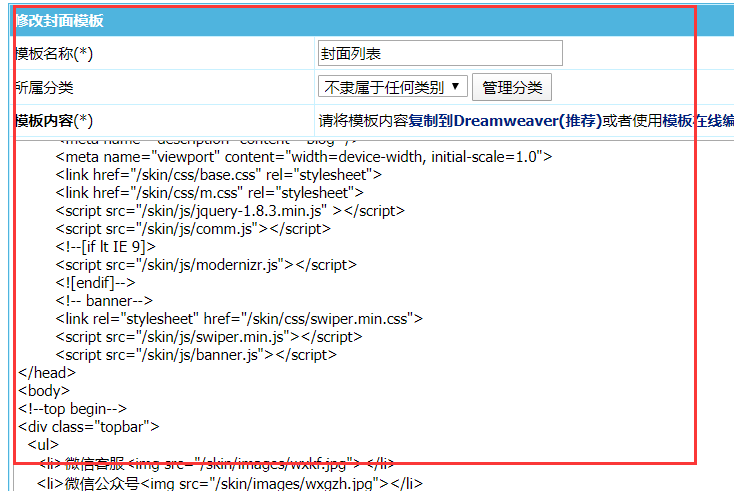
Task: Click the modernizr.js script line
Action: tap(206, 265)
